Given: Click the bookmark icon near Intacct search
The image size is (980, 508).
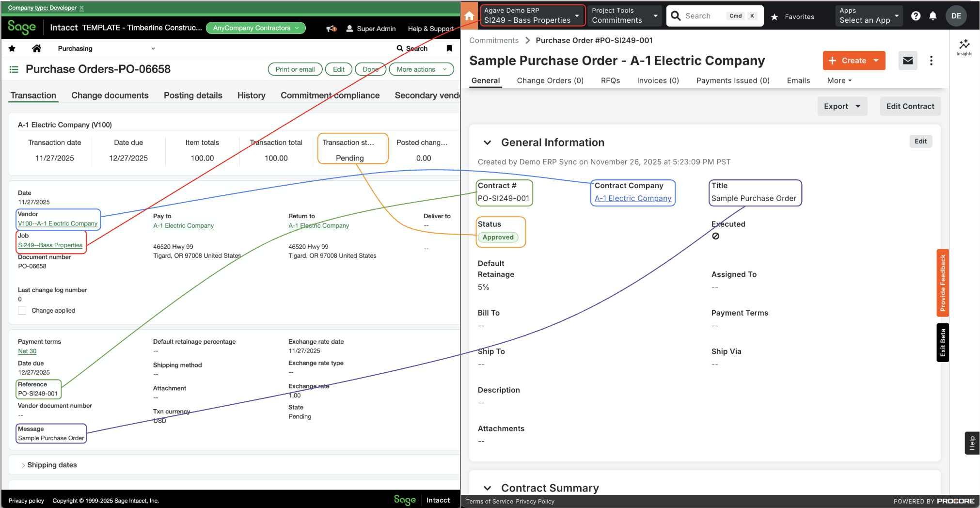Looking at the screenshot, I should click(449, 48).
